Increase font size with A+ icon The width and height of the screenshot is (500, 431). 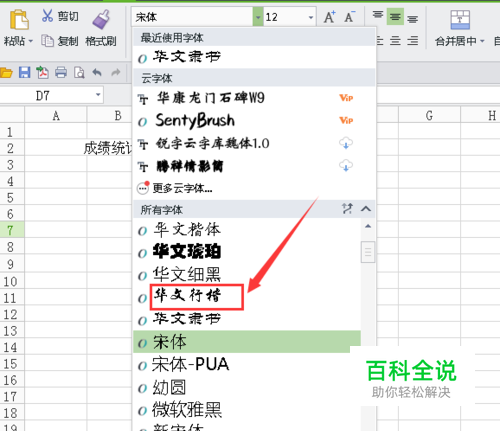(x=329, y=17)
